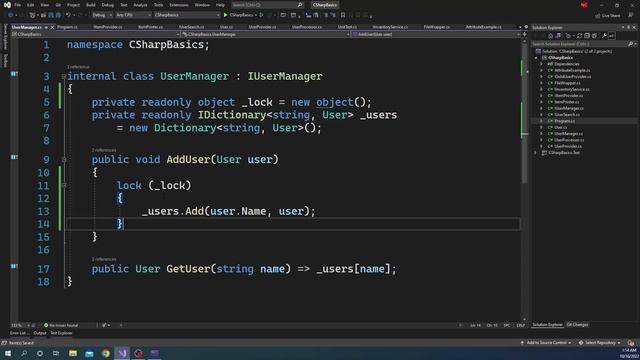This screenshot has height=360, width=640.
Task: Click Add to Source Control button
Action: click(x=546, y=343)
